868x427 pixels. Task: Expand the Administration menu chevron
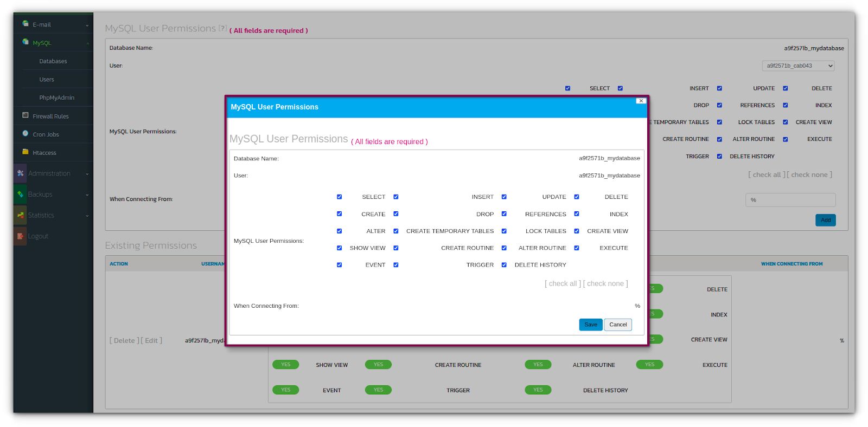[x=87, y=174]
